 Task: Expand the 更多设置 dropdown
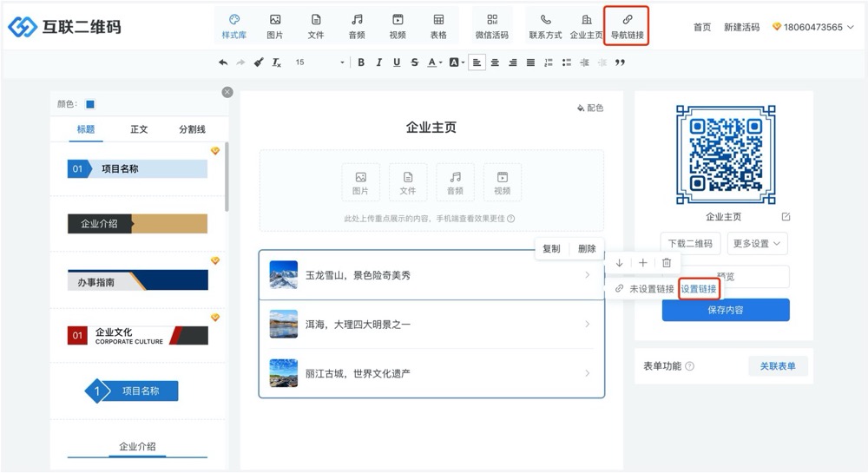point(757,244)
